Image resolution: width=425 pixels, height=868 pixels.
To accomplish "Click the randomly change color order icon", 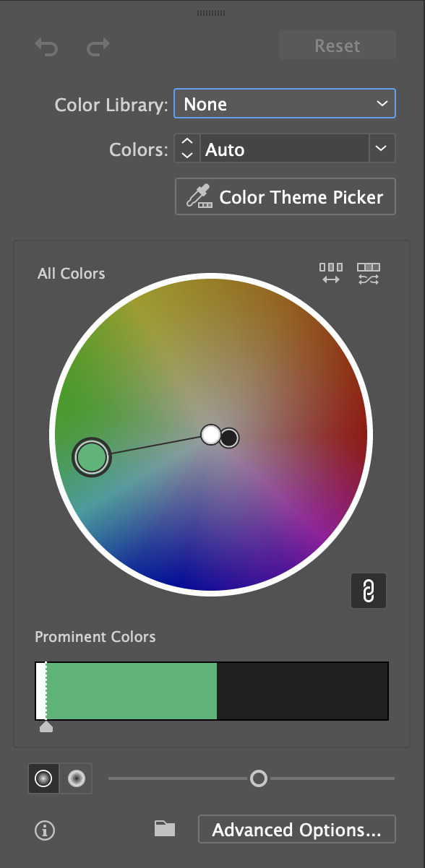I will click(x=369, y=273).
